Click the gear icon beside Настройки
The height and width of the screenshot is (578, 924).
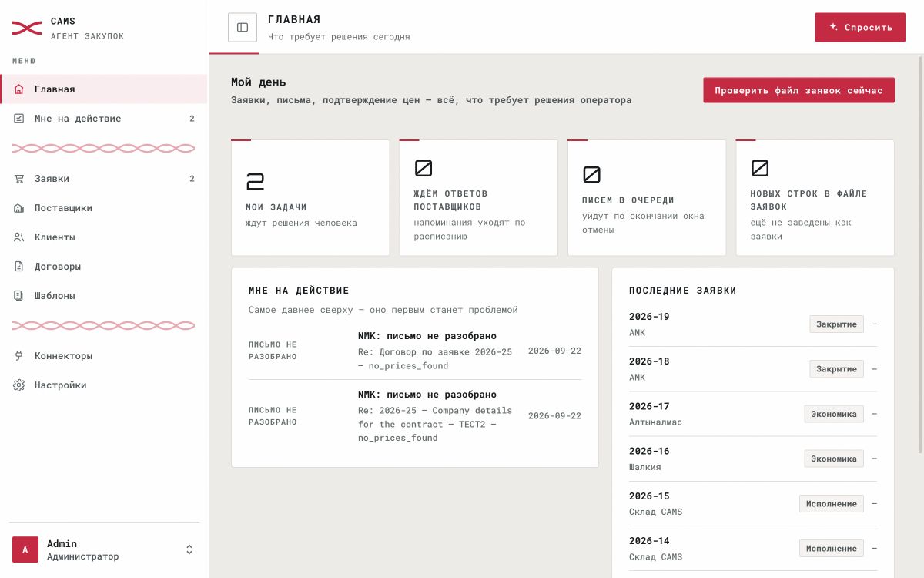(x=19, y=385)
